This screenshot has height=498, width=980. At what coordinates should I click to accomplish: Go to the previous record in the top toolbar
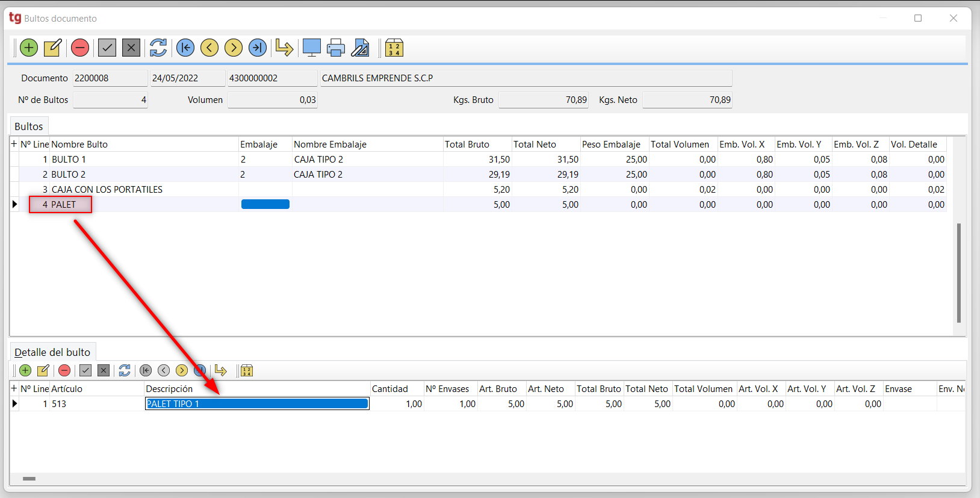[209, 48]
